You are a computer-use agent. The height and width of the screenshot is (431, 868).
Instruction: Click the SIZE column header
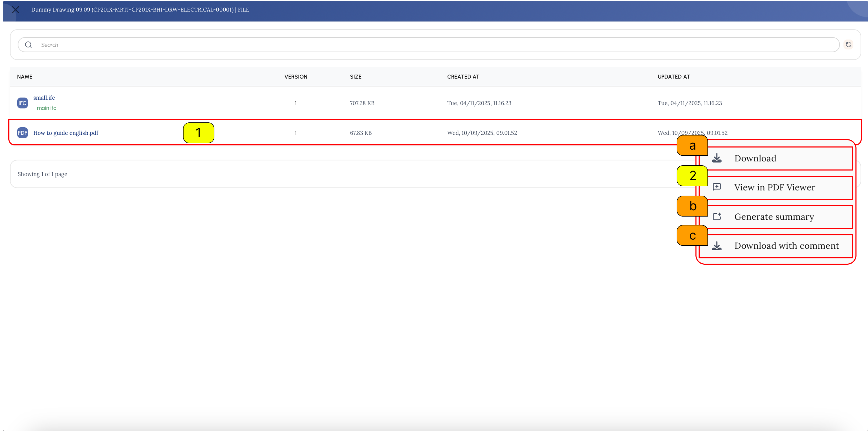(356, 77)
